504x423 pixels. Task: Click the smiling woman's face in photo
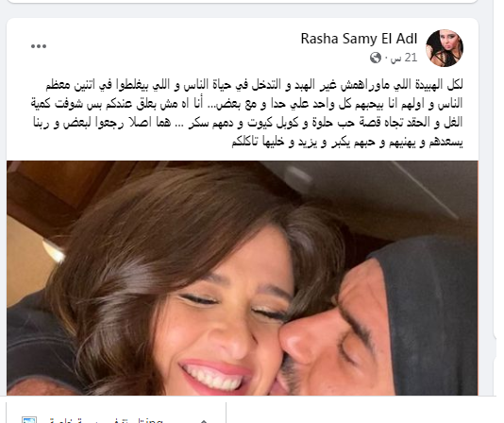222,322
